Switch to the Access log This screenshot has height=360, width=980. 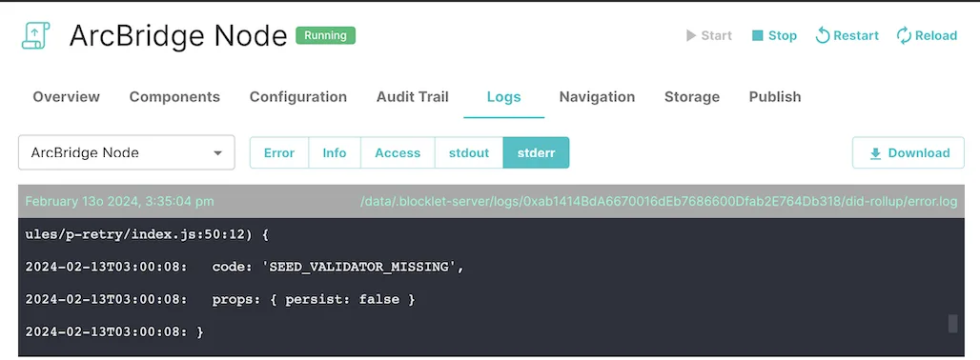(x=398, y=153)
